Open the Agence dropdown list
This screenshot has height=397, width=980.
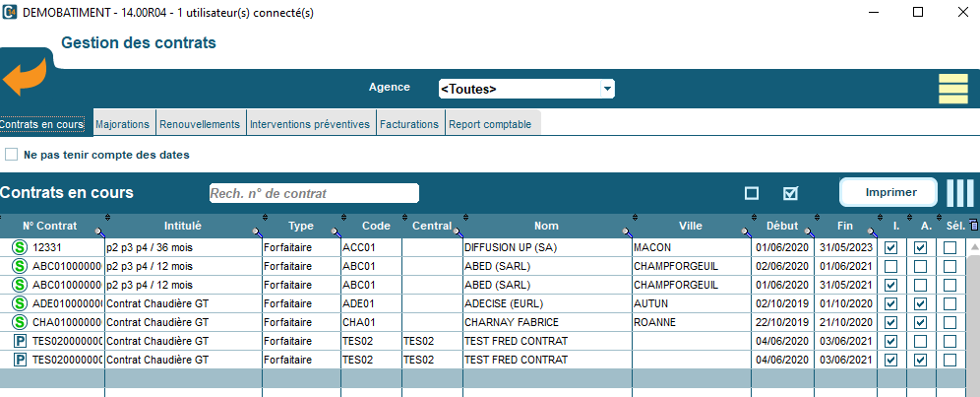click(x=607, y=89)
